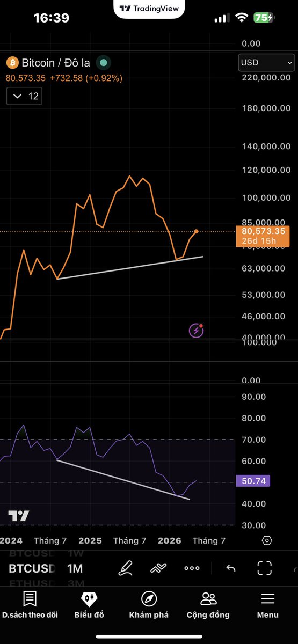Open the three-dots more options menu

tap(192, 568)
